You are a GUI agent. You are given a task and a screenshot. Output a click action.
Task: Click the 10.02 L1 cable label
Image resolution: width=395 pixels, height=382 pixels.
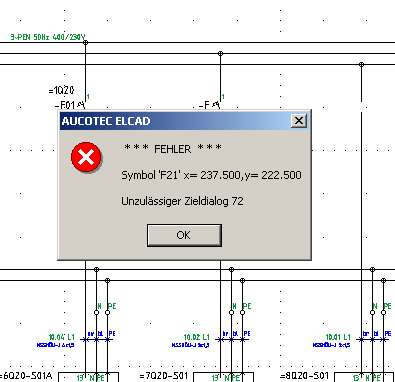click(197, 337)
